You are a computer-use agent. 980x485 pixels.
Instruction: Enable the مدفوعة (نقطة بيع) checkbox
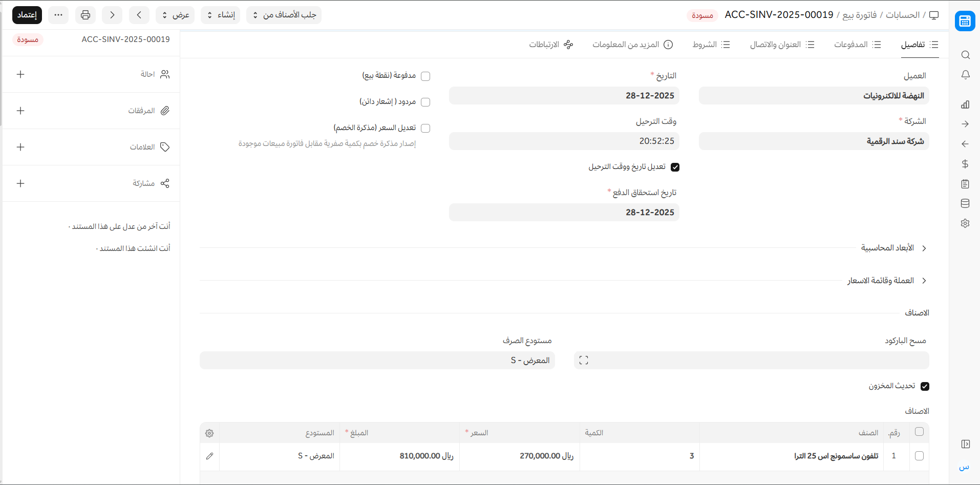tap(425, 76)
